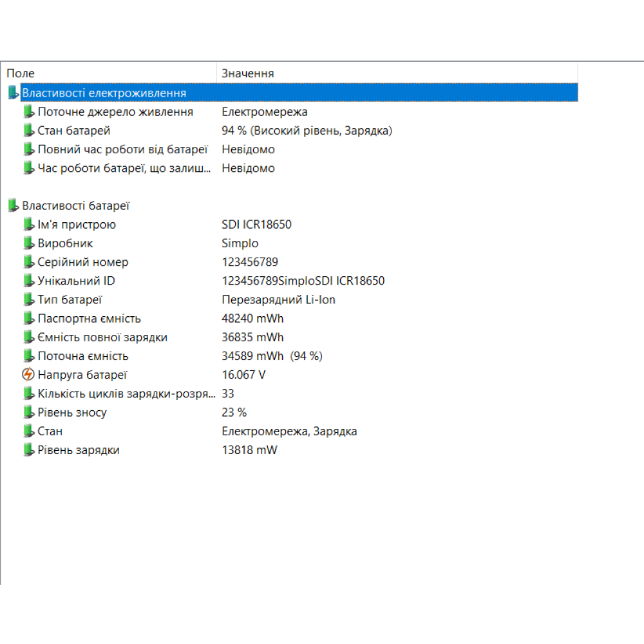
Task: Select the Тип батареї row
Action: (70, 299)
